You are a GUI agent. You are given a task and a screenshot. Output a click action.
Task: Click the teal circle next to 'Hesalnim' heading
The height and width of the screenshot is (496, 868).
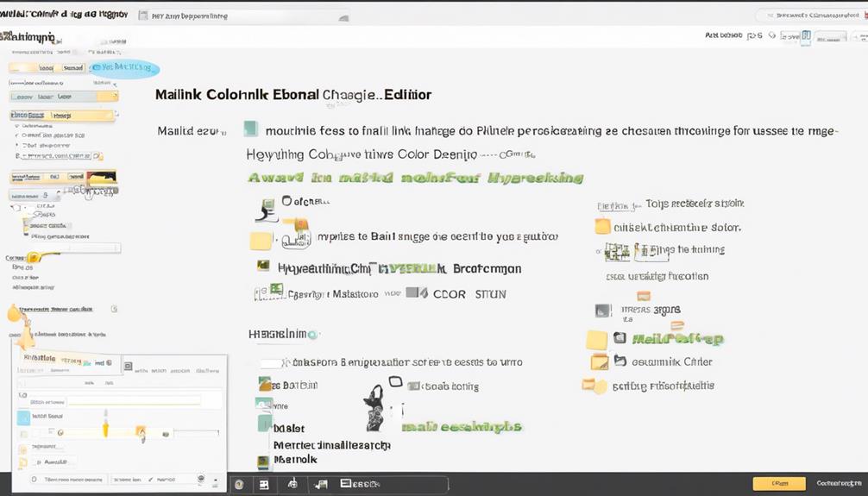(313, 334)
